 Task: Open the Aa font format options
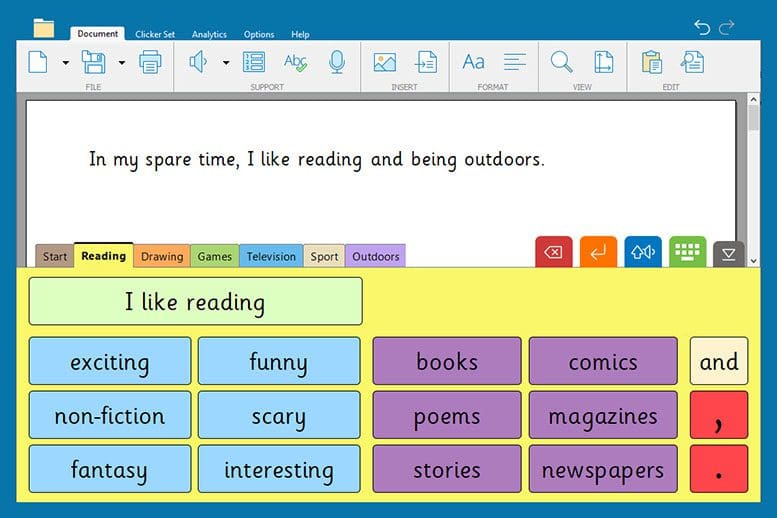(x=473, y=62)
